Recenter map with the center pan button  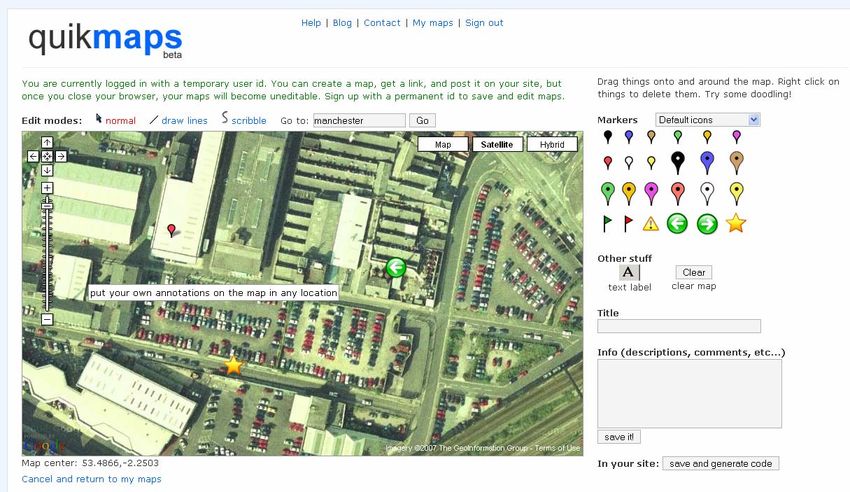(47, 156)
